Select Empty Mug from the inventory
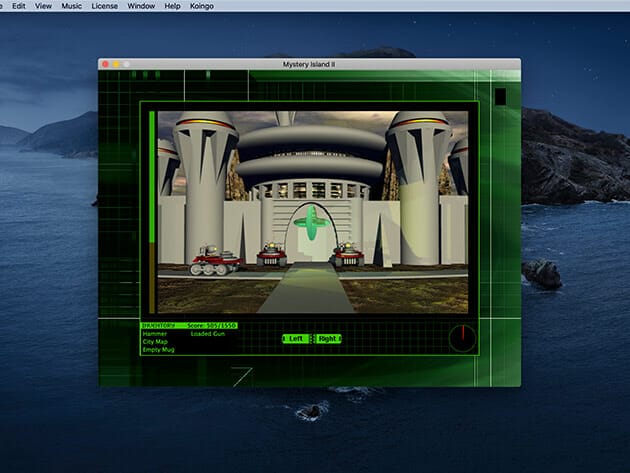 coord(159,350)
